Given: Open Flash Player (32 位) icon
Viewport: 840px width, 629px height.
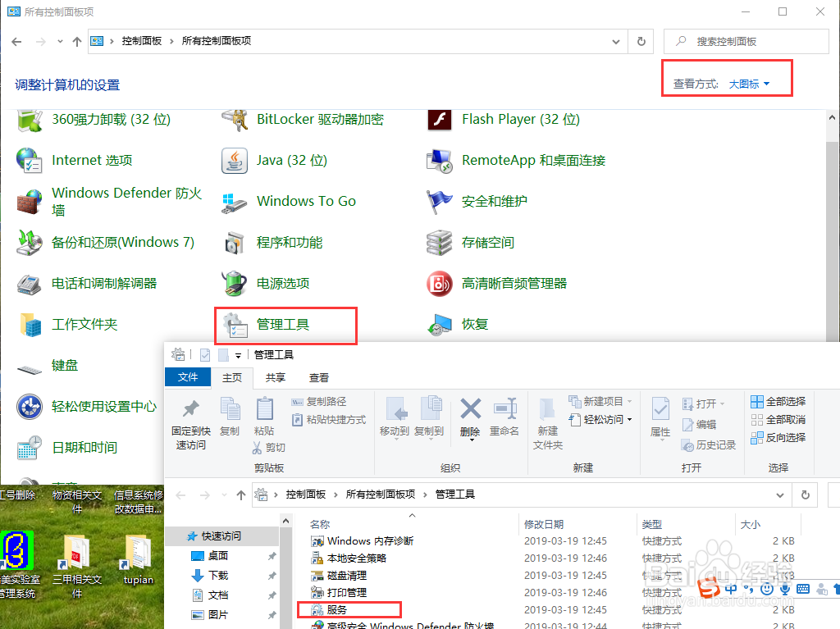Looking at the screenshot, I should click(x=440, y=120).
